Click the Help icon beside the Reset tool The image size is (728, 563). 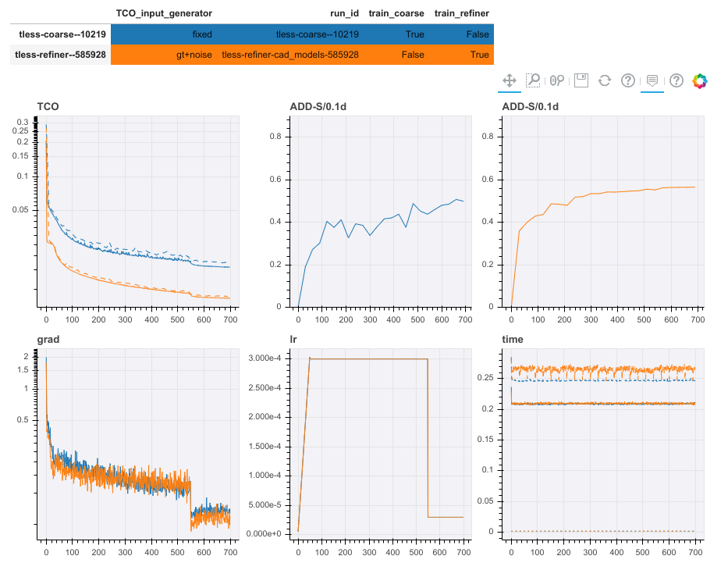(x=627, y=80)
